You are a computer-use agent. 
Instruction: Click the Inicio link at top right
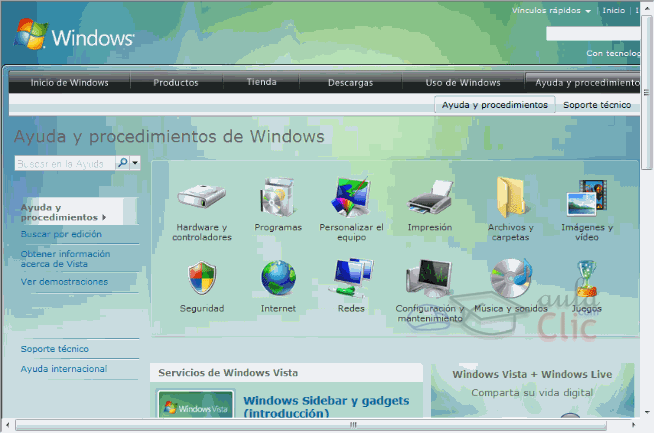[614, 10]
